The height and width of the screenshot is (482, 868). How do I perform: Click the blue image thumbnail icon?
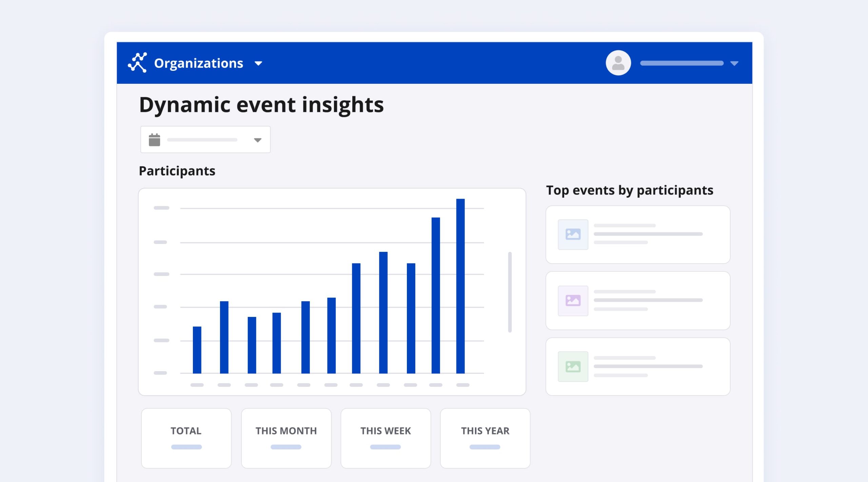click(x=573, y=235)
